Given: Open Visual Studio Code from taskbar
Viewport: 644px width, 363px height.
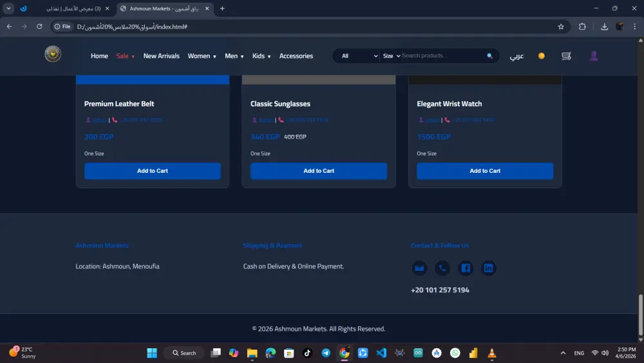Looking at the screenshot, I should point(381,353).
